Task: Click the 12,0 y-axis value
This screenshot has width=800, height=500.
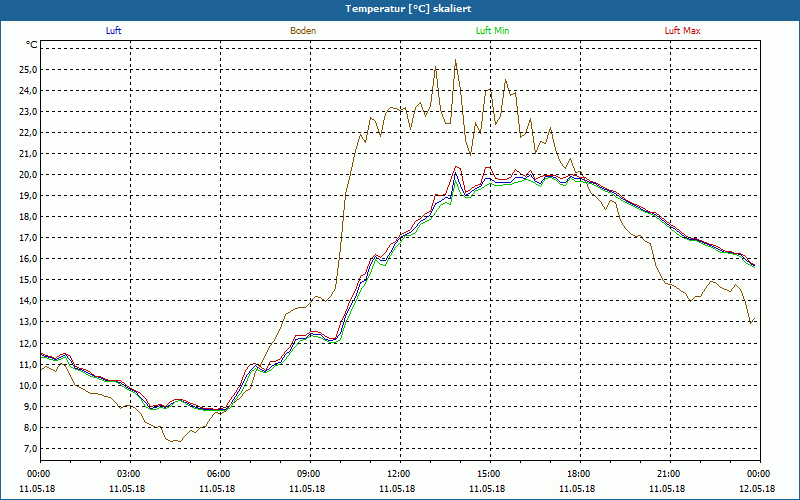Action: [x=28, y=343]
